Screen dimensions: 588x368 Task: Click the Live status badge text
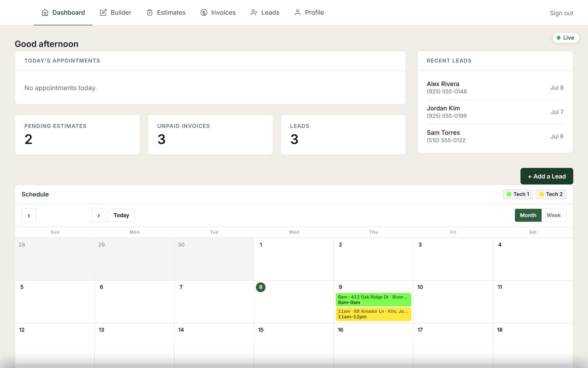coord(568,38)
